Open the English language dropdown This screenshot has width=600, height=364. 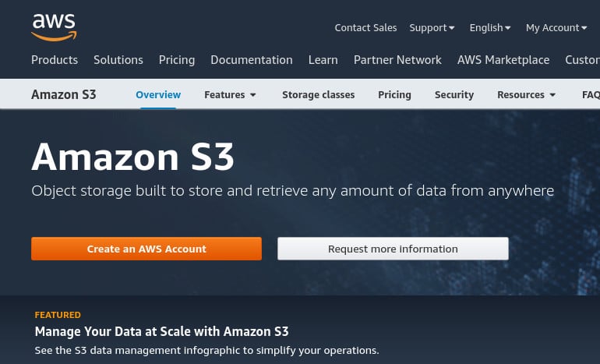click(490, 28)
